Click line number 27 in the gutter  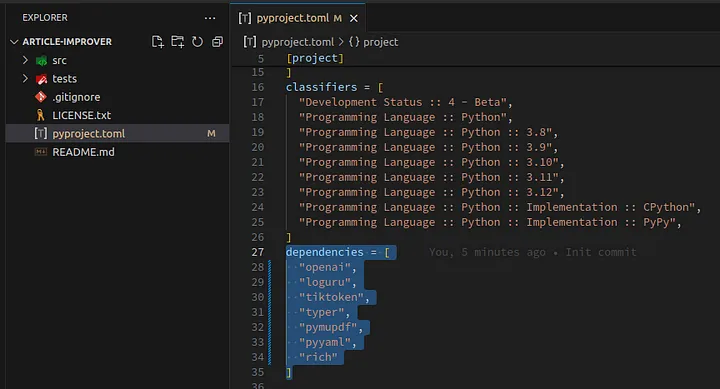(x=258, y=252)
